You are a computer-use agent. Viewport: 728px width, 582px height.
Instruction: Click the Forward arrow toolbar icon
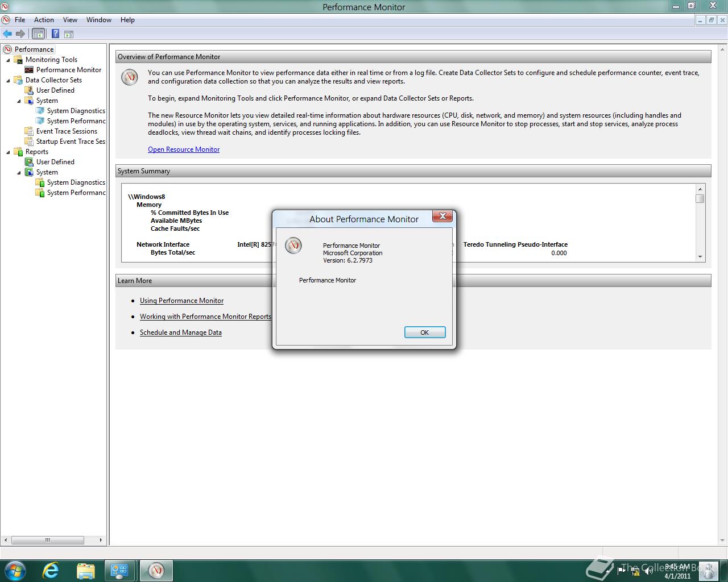20,34
